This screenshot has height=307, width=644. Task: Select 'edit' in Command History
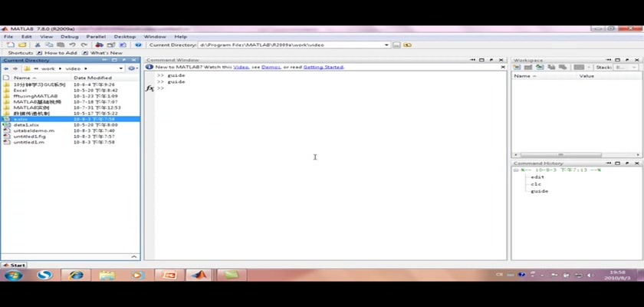[x=537, y=177]
